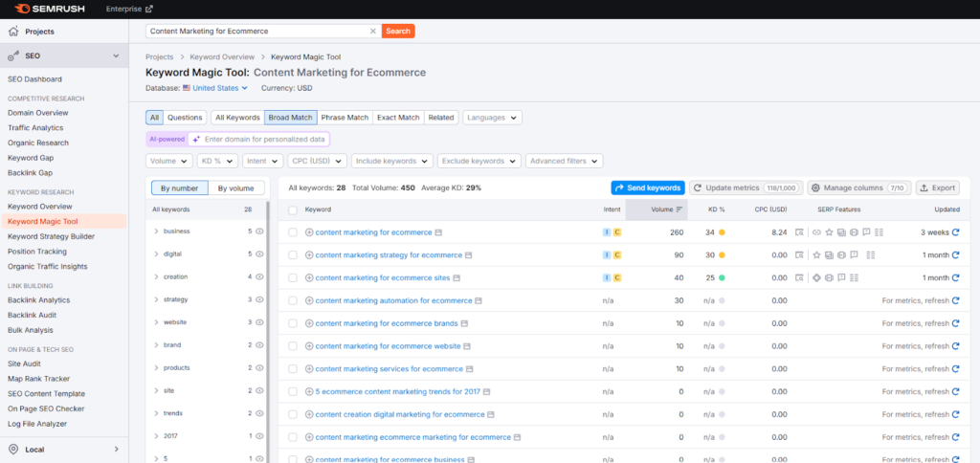The image size is (980, 463).
Task: Refresh metrics for 'content marketing for ecommerce website'
Action: [x=955, y=346]
